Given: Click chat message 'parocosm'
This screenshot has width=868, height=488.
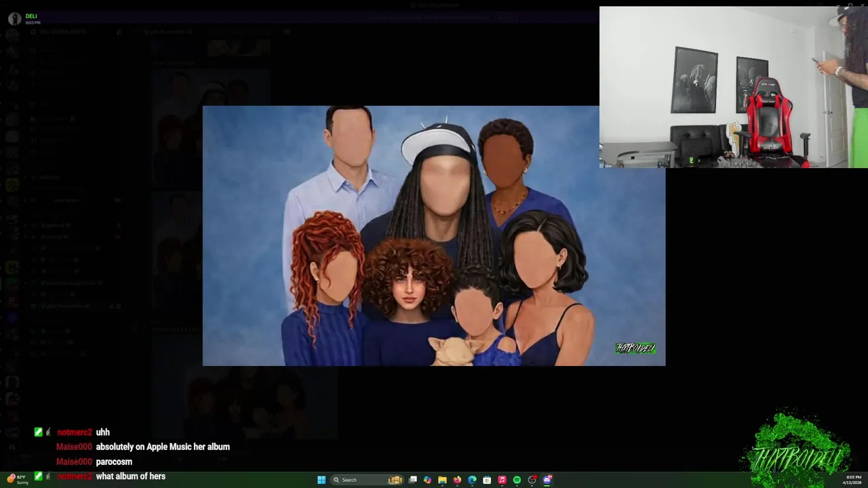Looking at the screenshot, I should coord(114,462).
